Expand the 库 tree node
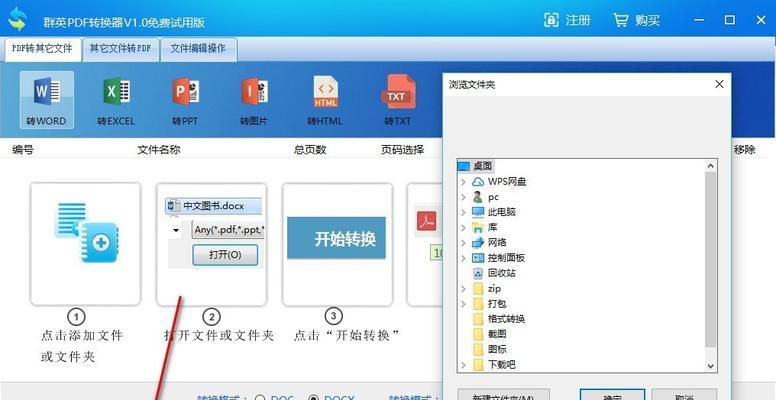The width and height of the screenshot is (776, 400). [x=463, y=227]
